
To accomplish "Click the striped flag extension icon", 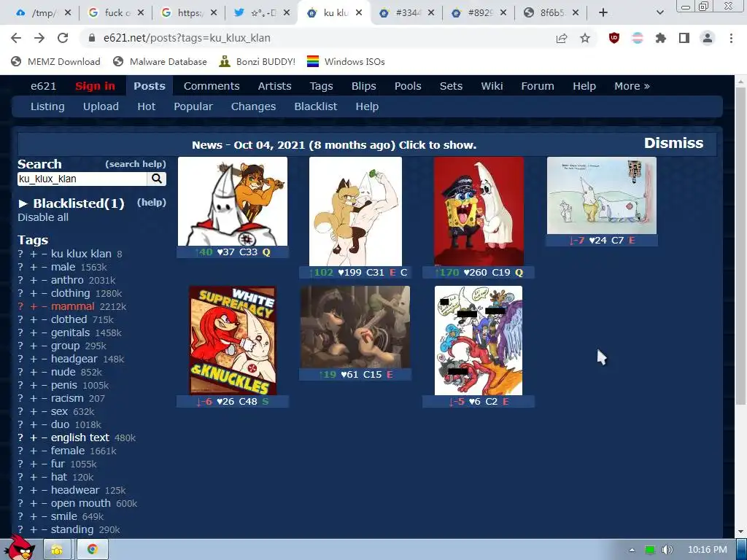I will [638, 38].
